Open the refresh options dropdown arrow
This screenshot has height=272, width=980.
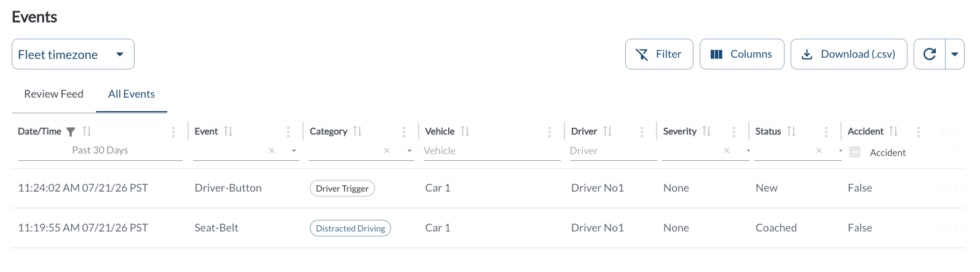click(x=955, y=54)
